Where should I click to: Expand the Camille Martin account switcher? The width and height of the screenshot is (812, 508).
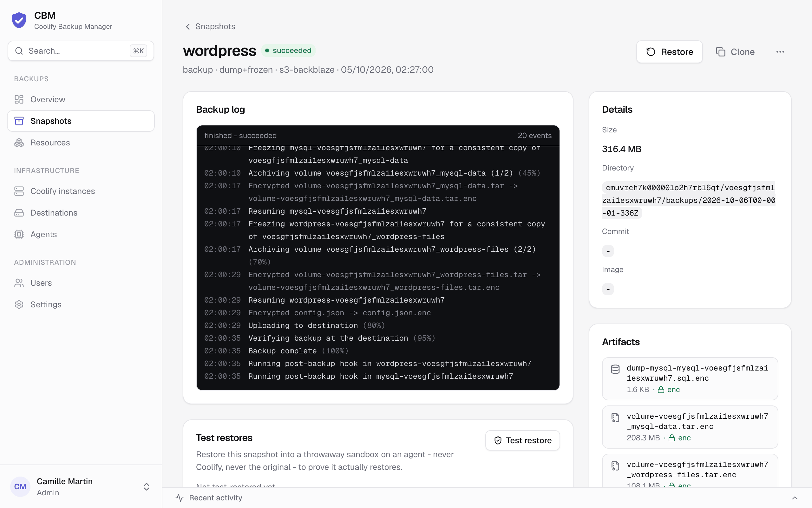(146, 487)
